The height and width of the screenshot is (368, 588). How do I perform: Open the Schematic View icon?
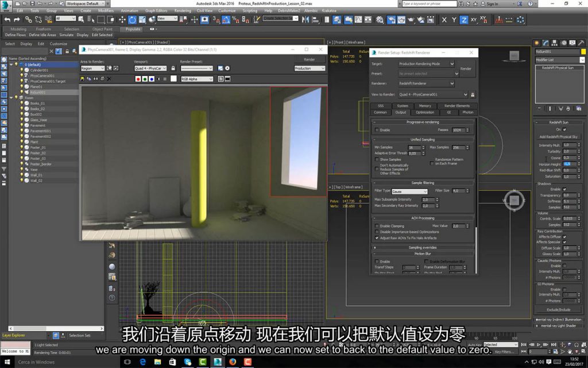coord(368,20)
